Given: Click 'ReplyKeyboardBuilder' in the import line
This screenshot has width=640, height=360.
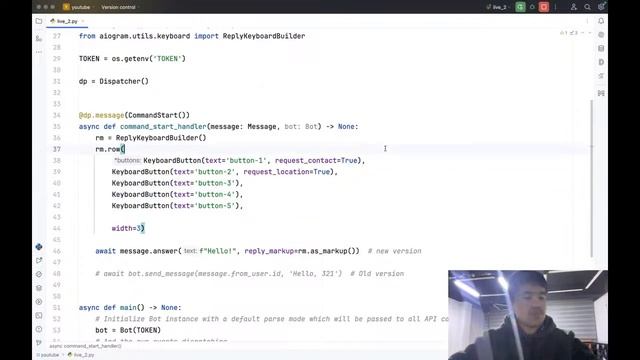Looking at the screenshot, I should coord(264,36).
